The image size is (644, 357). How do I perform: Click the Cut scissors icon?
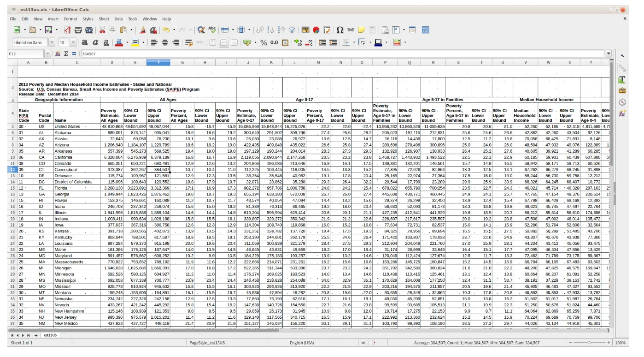[102, 30]
